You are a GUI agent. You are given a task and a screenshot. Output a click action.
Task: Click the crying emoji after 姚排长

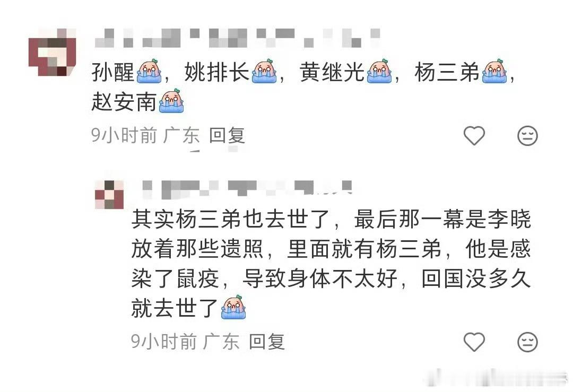(264, 71)
